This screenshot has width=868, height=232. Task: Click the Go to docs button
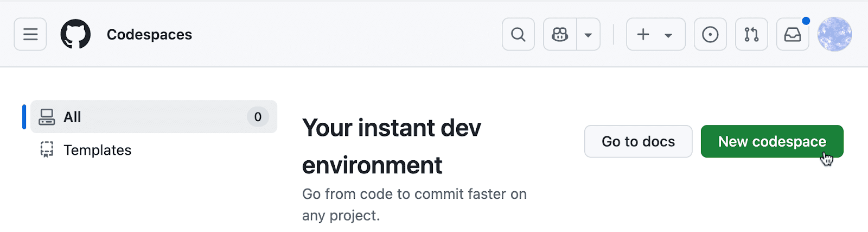point(638,141)
